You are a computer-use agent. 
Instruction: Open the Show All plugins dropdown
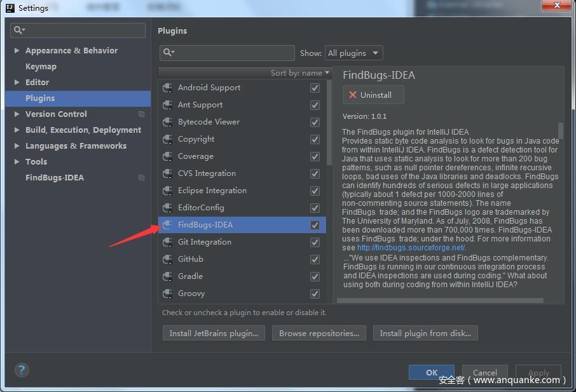pyautogui.click(x=353, y=53)
